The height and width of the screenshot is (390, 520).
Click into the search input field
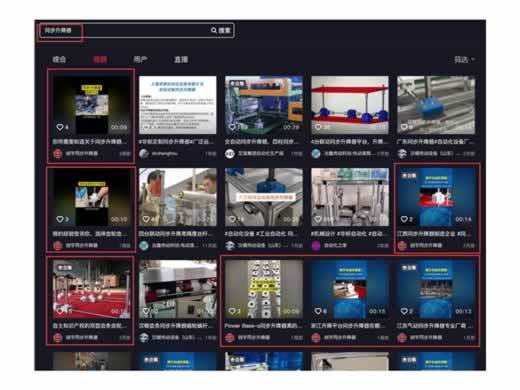point(137,30)
